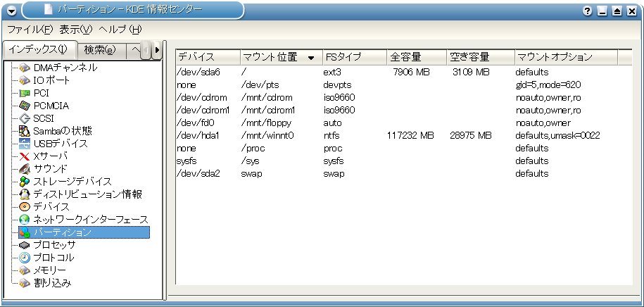Select the sysfs device row
Screen dimensions: 644x307
(404, 161)
